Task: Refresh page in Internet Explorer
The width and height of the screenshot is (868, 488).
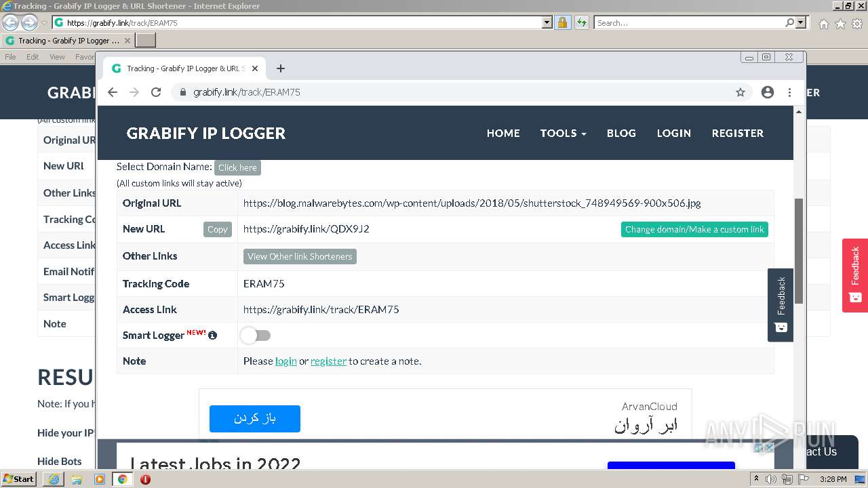Action: pos(582,22)
